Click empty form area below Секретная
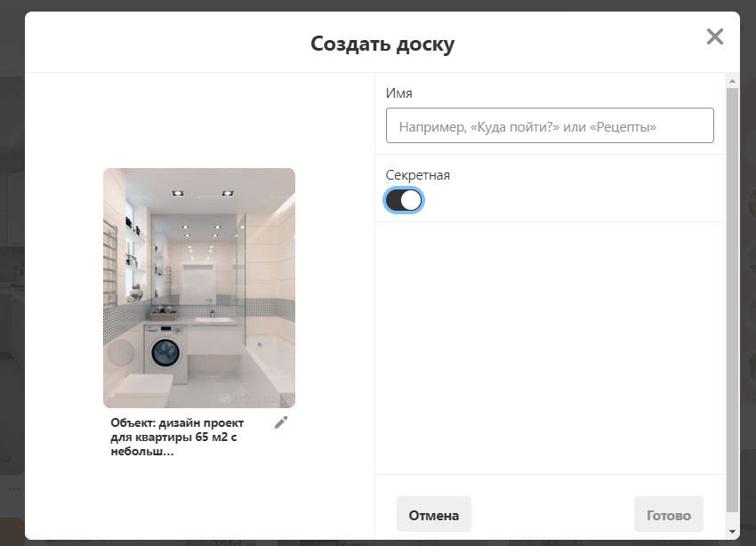The width and height of the screenshot is (756, 546). pyautogui.click(x=550, y=347)
